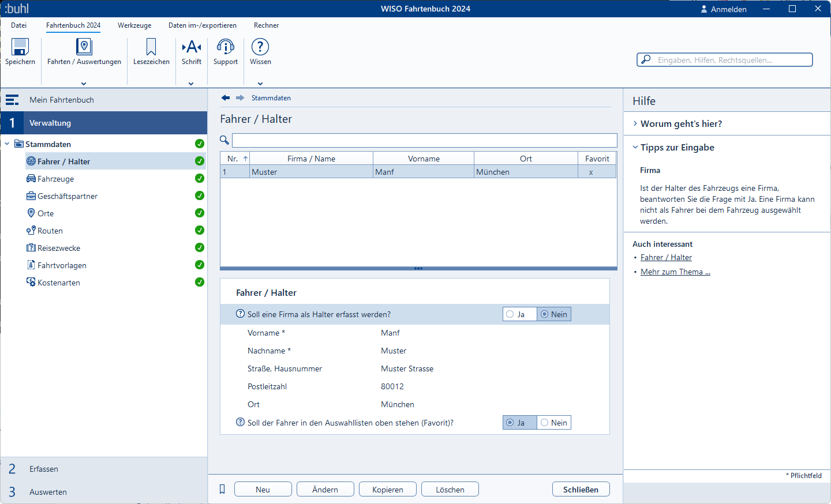The width and height of the screenshot is (831, 504).
Task: Click the Schließen button
Action: [x=581, y=489]
